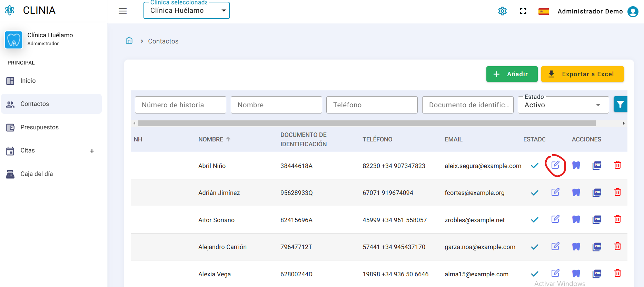Generate PDF for Aitor Soriano
644x287 pixels.
597,219
